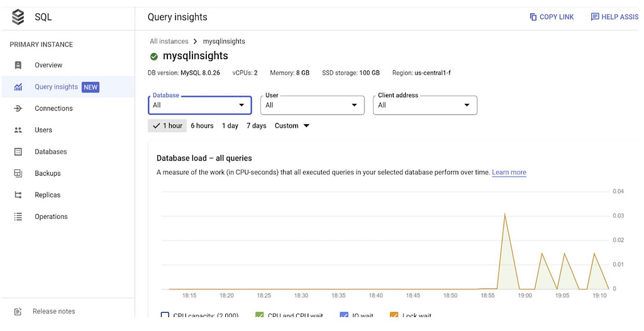644x331 pixels.
Task: Toggle the CPU capacity checkbox
Action: coord(165,315)
